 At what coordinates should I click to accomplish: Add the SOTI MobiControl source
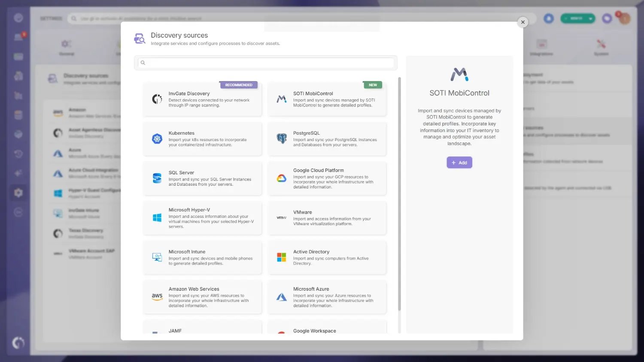459,163
